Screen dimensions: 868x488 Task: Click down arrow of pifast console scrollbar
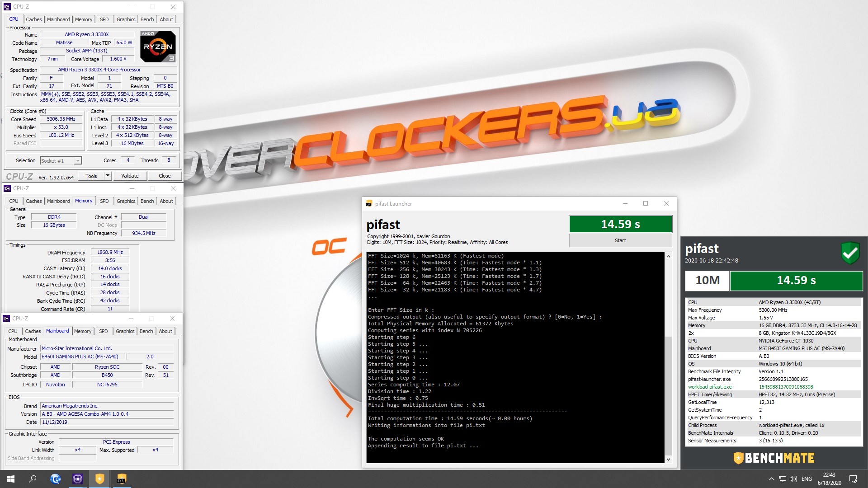click(x=668, y=460)
